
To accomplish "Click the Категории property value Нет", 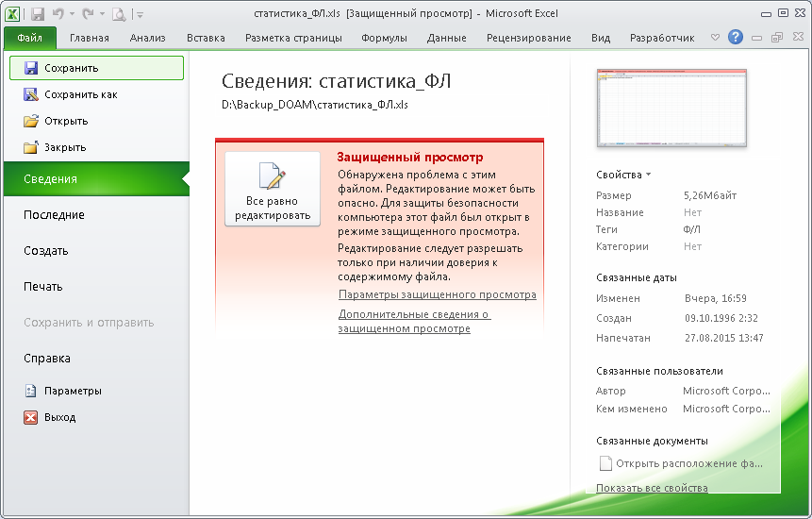I will pyautogui.click(x=692, y=246).
